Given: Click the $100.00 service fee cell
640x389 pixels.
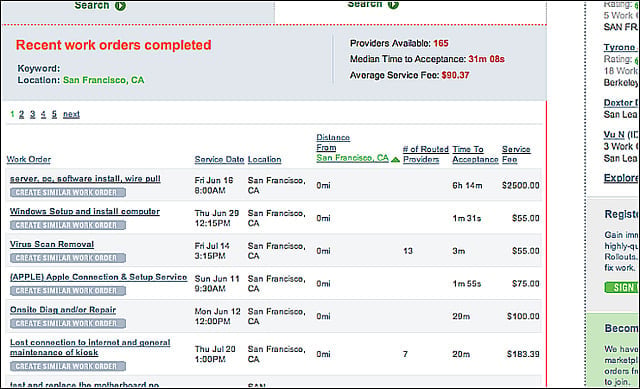Looking at the screenshot, I should point(523,316).
